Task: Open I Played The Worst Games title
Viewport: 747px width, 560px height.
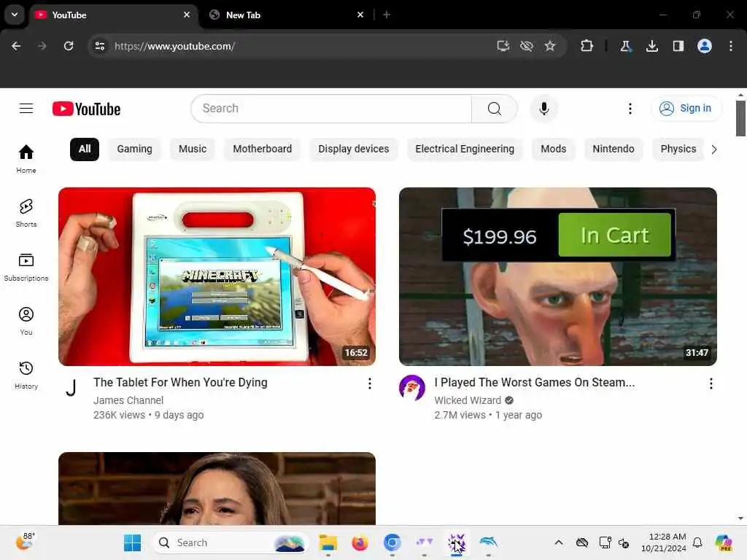Action: 534,382
